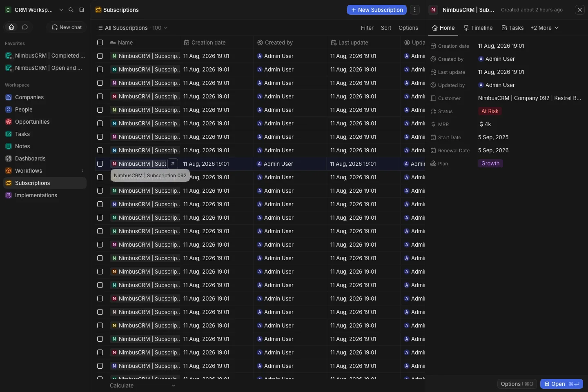Click the 5 Sep, 2025 start date value
This screenshot has width=588, height=392.
click(x=493, y=137)
